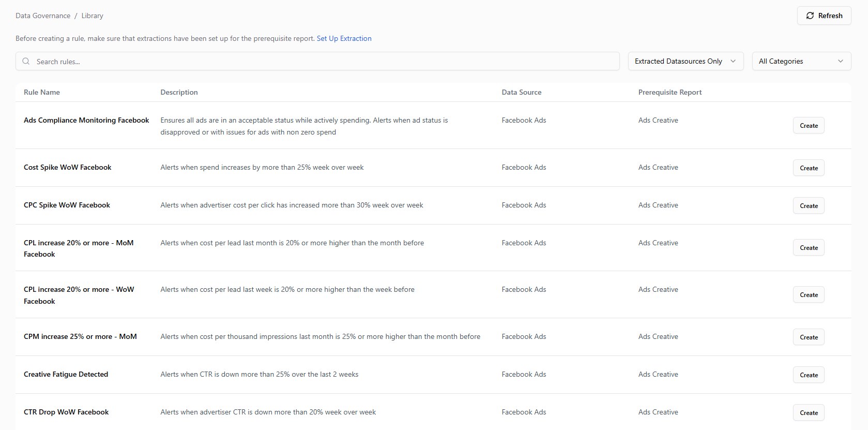
Task: Click the Rule Name column header
Action: pyautogui.click(x=42, y=93)
